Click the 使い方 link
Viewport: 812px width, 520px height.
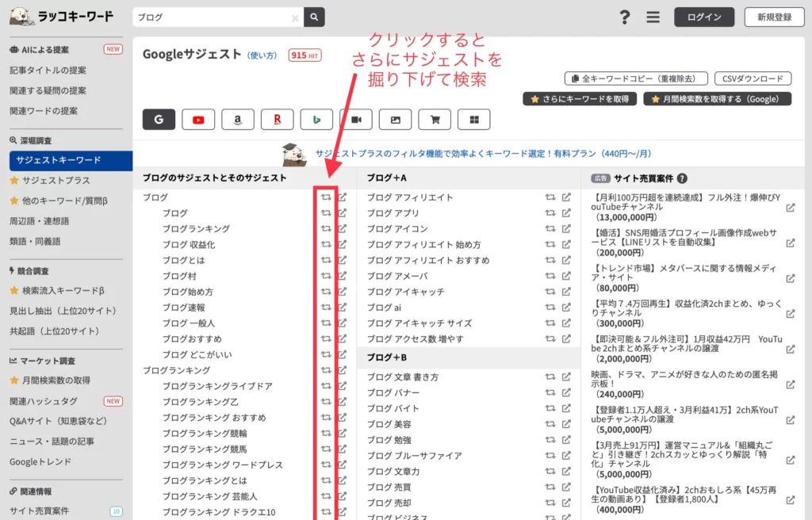(263, 55)
